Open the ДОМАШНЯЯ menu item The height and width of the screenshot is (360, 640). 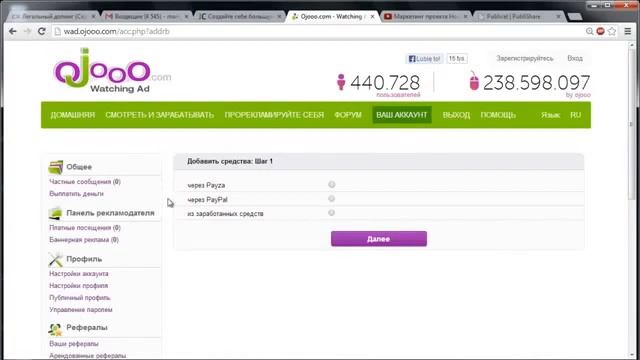(73, 115)
